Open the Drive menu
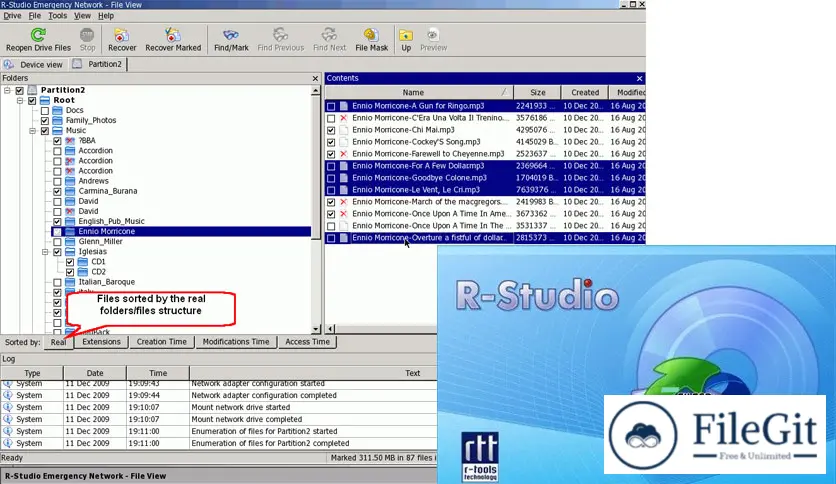 coord(12,16)
